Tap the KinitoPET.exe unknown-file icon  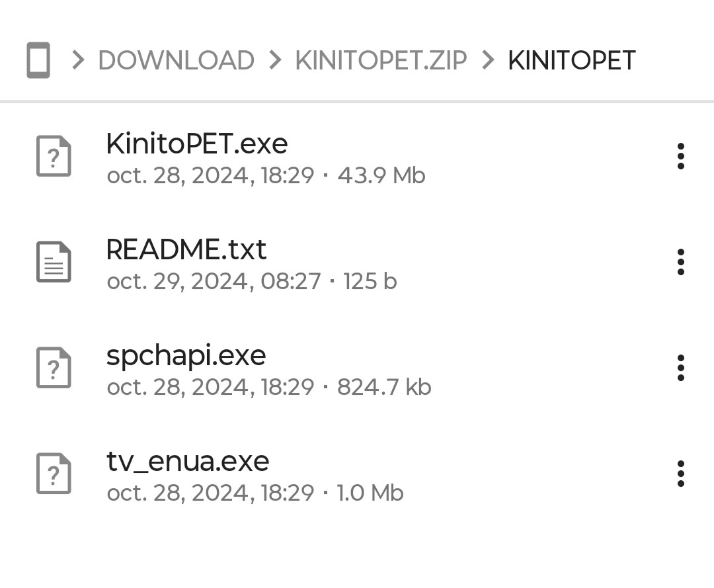[x=54, y=156]
